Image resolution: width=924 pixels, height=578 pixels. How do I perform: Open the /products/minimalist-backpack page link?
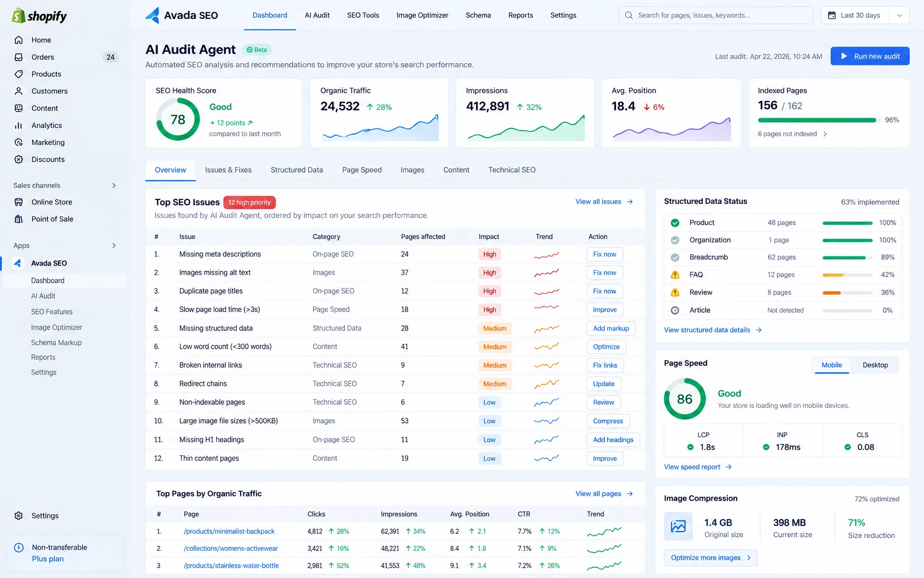coord(229,531)
